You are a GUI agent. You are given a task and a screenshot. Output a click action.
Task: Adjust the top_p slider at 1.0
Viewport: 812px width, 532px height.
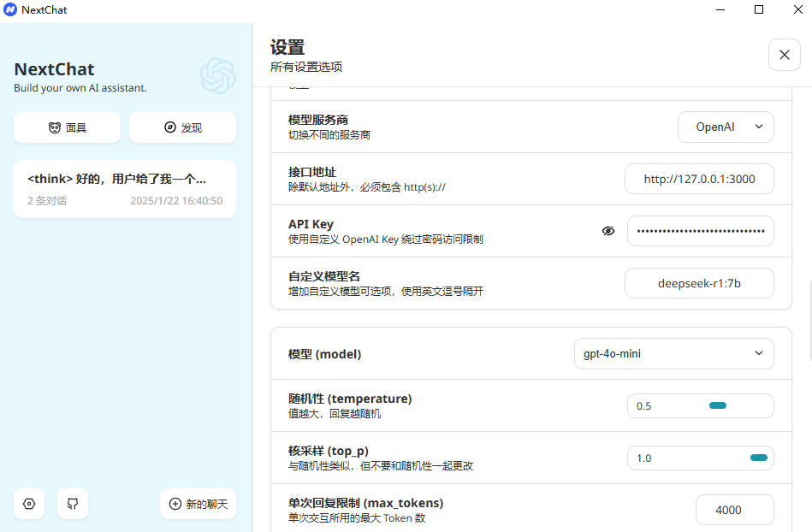[x=759, y=458]
